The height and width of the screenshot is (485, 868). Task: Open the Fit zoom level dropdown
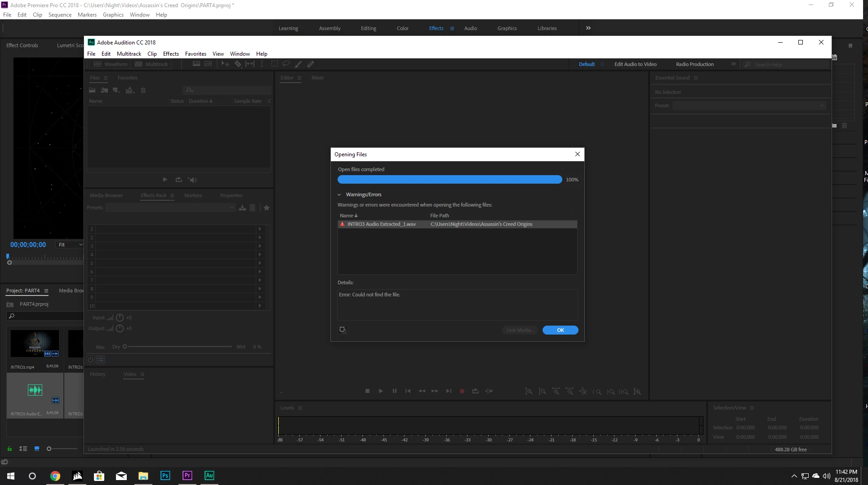[x=70, y=245]
